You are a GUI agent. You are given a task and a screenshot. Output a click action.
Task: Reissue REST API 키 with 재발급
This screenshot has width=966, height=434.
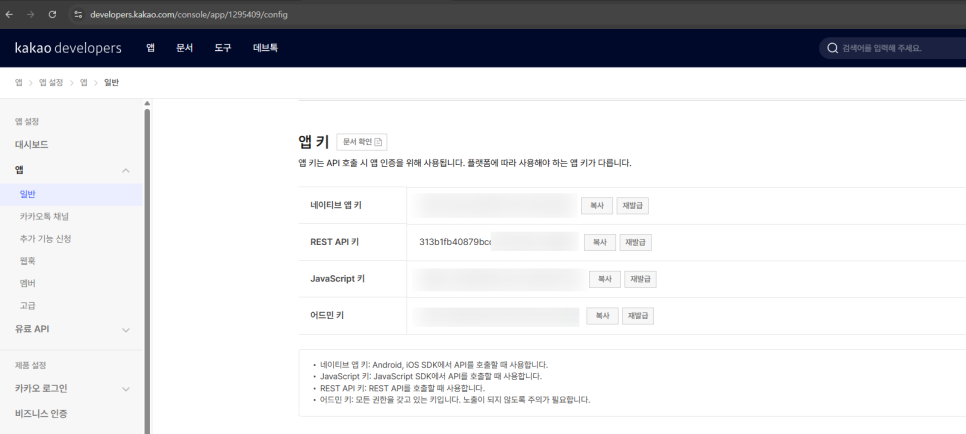pos(635,242)
